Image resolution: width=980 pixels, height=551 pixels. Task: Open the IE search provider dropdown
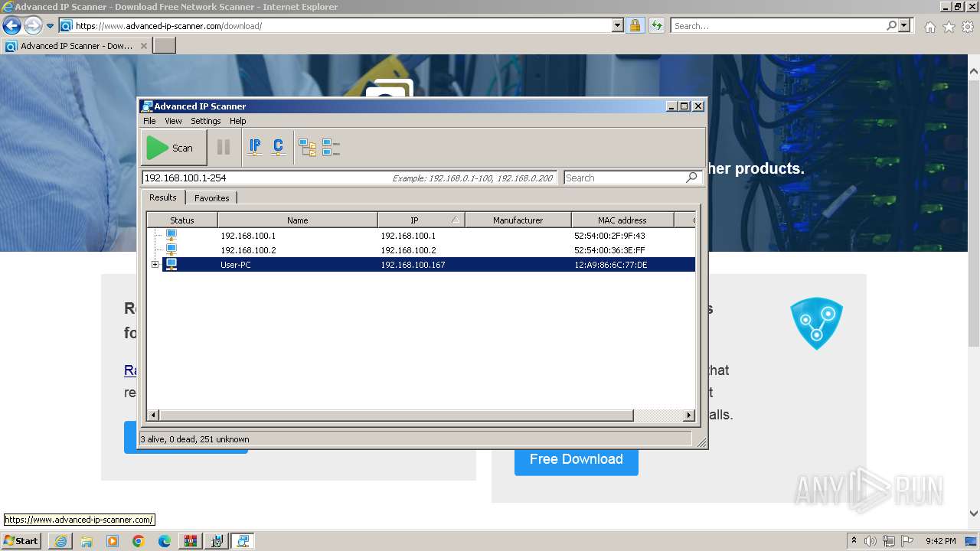(x=904, y=26)
